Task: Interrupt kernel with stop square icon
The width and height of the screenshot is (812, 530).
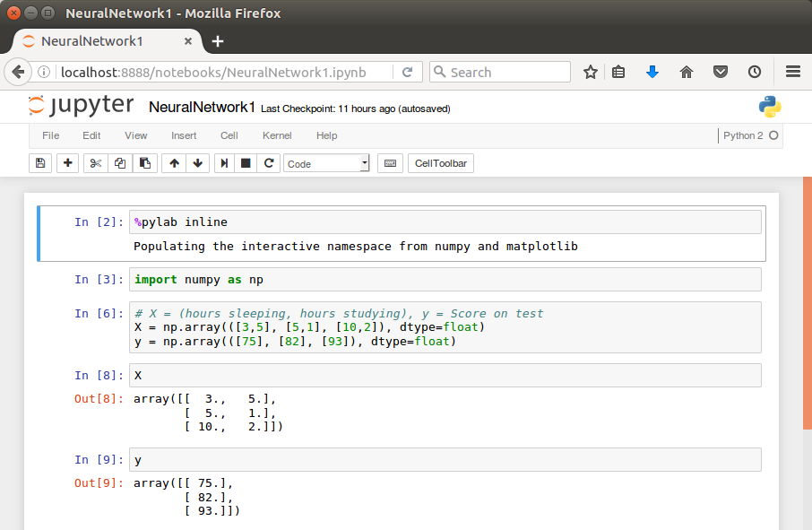Action: (246, 163)
